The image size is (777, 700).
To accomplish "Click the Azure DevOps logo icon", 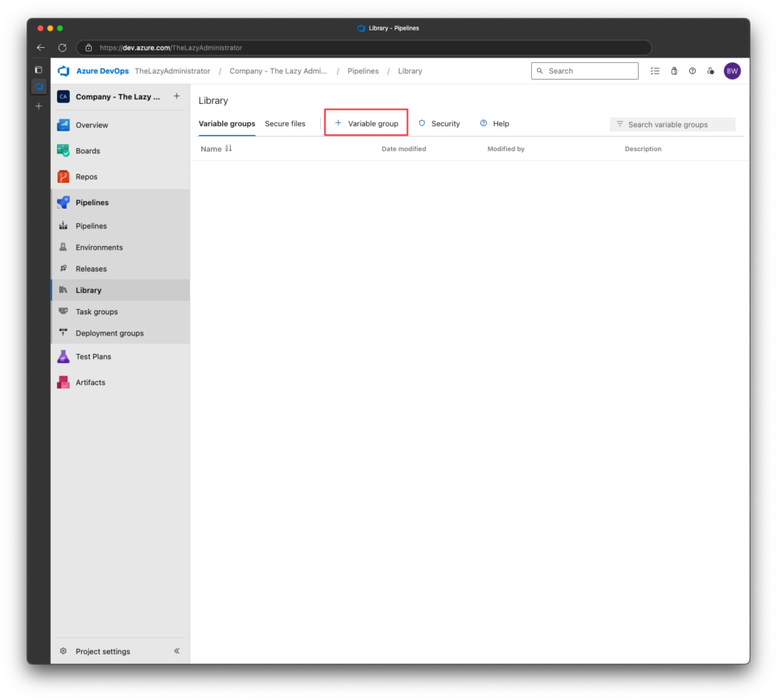I will (64, 71).
